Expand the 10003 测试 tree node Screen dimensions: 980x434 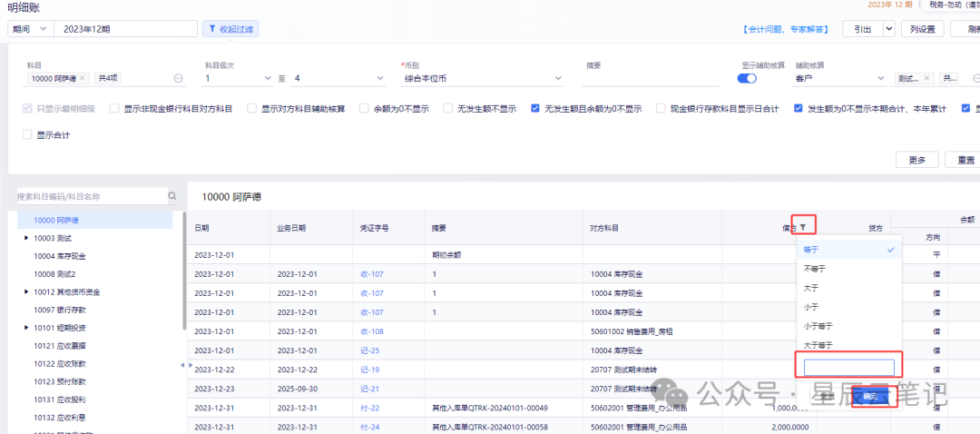coord(26,238)
